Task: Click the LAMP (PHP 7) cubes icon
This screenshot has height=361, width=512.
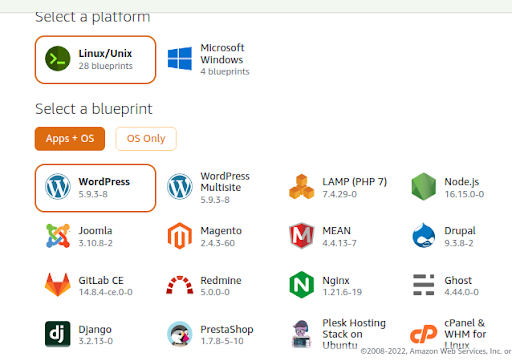Action: tap(302, 187)
